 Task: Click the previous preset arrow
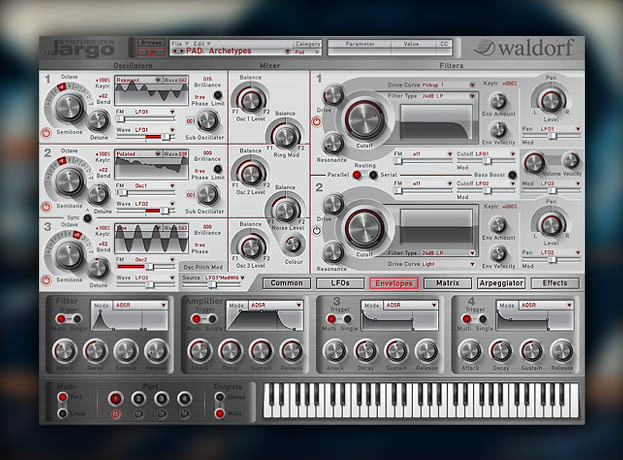(175, 51)
